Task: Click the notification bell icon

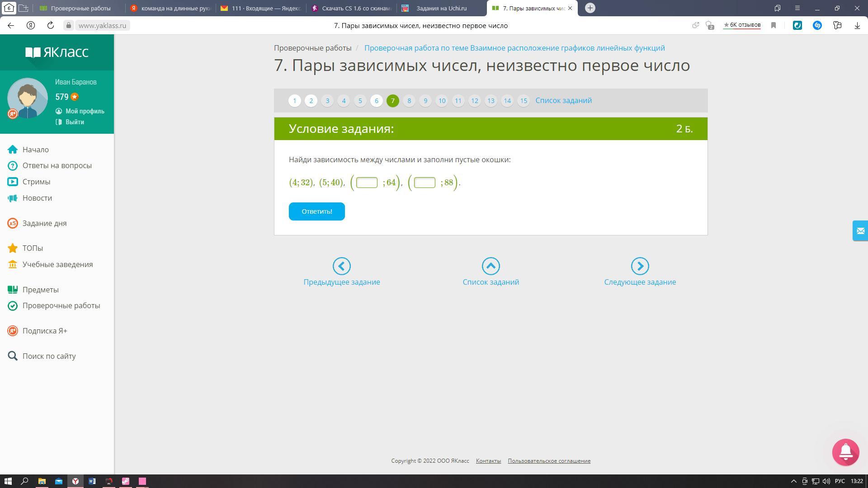Action: [x=845, y=451]
